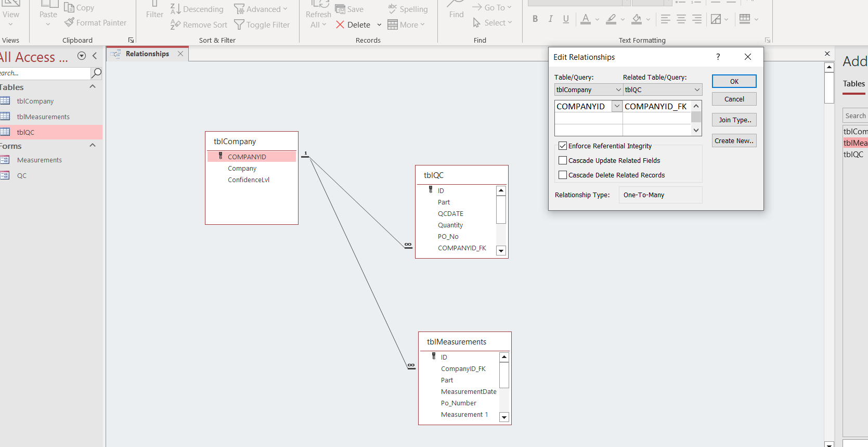Select the Tables tab in Add Tables pane
868x447 pixels.
(x=854, y=84)
